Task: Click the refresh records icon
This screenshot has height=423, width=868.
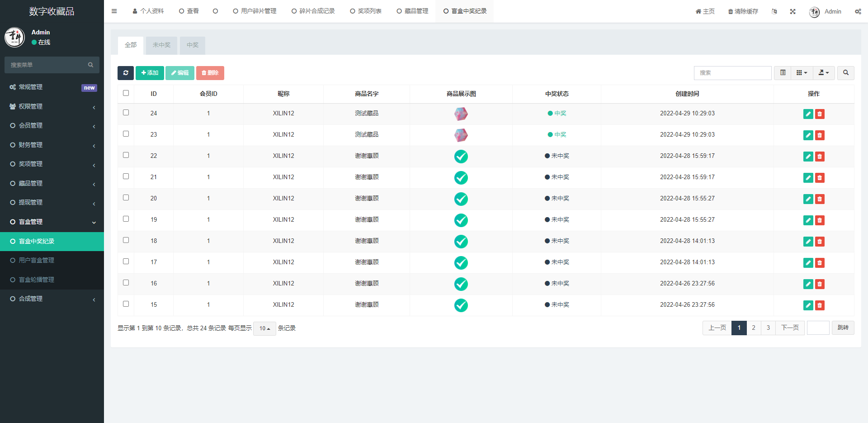Action: [126, 73]
